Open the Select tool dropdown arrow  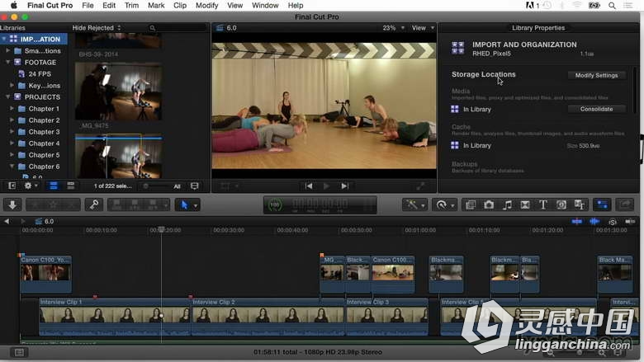[196, 205]
